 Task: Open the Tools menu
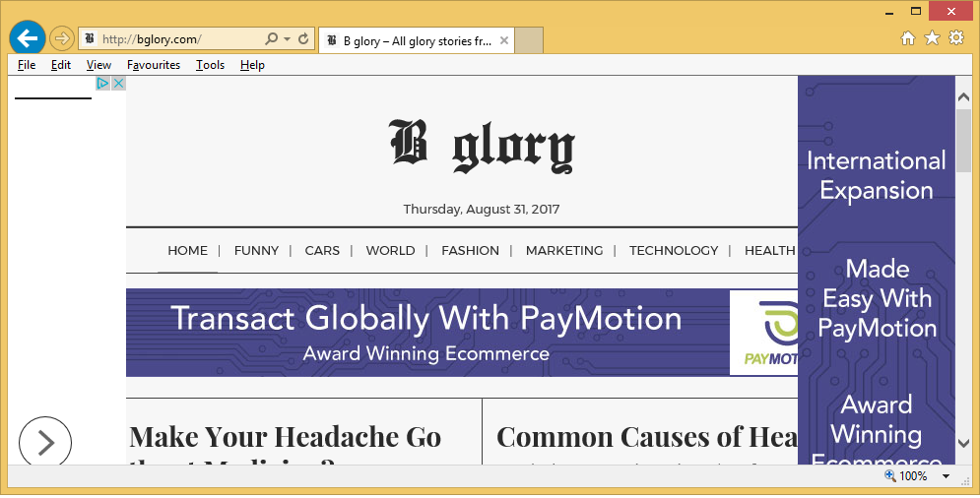(210, 65)
